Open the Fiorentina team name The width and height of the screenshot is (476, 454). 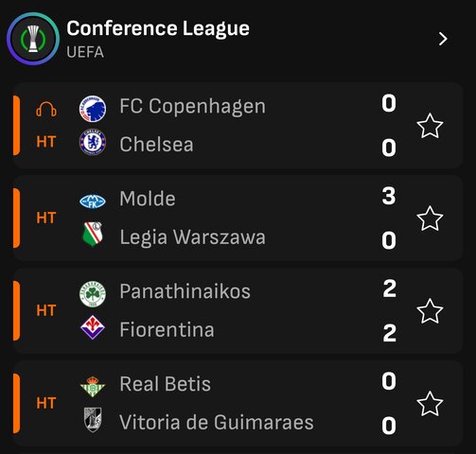click(167, 330)
